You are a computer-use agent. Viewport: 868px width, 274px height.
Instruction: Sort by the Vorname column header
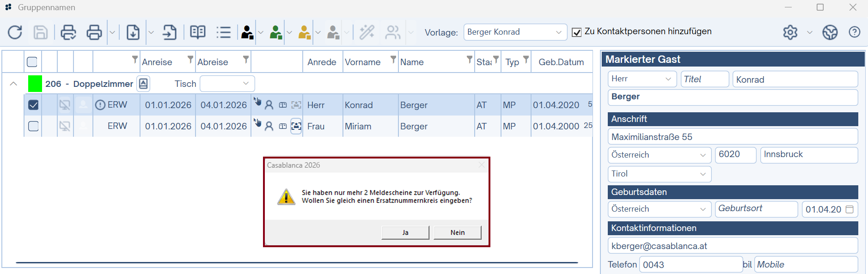[x=363, y=62]
